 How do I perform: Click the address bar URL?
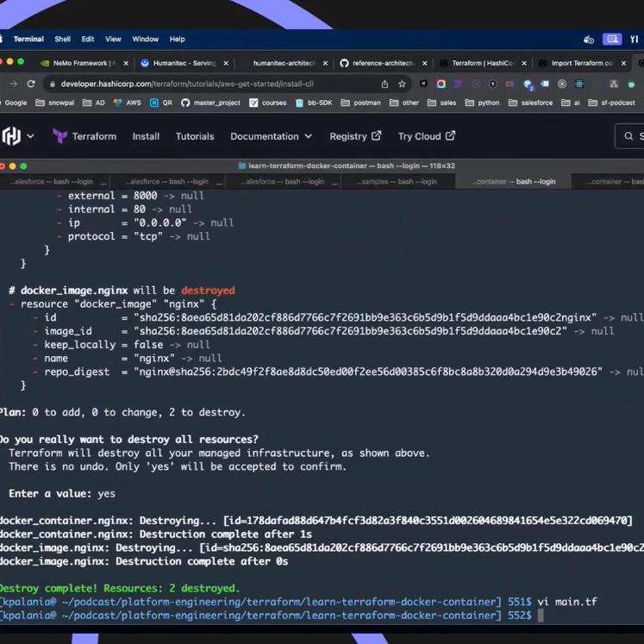[x=187, y=84]
